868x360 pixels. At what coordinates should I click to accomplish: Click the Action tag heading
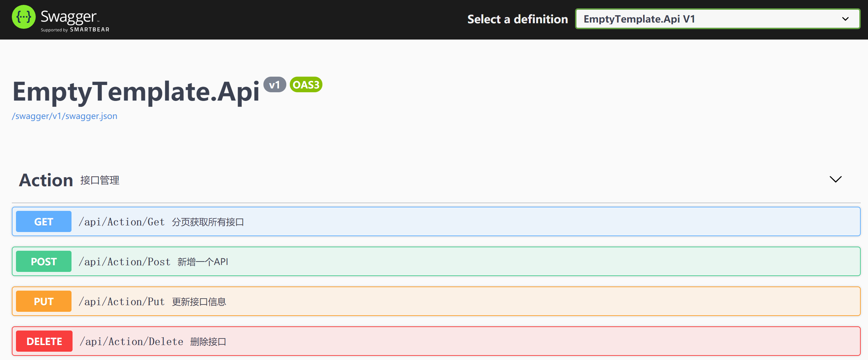(46, 180)
